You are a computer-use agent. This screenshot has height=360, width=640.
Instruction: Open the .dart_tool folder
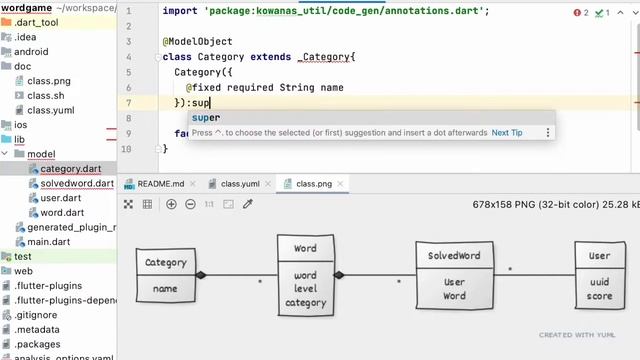point(36,22)
